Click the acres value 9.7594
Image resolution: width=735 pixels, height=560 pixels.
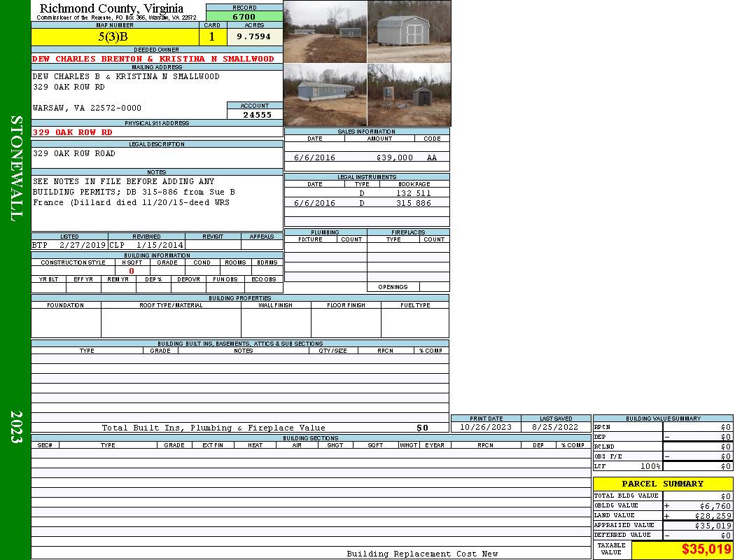[254, 36]
